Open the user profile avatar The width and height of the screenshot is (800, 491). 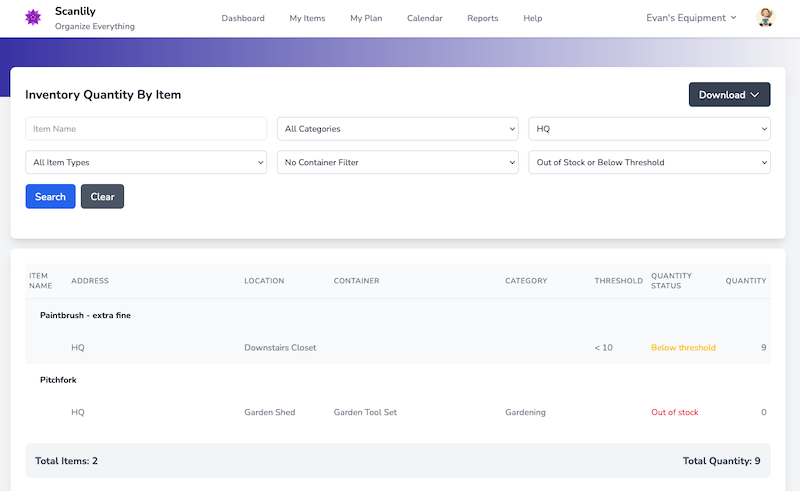[766, 18]
